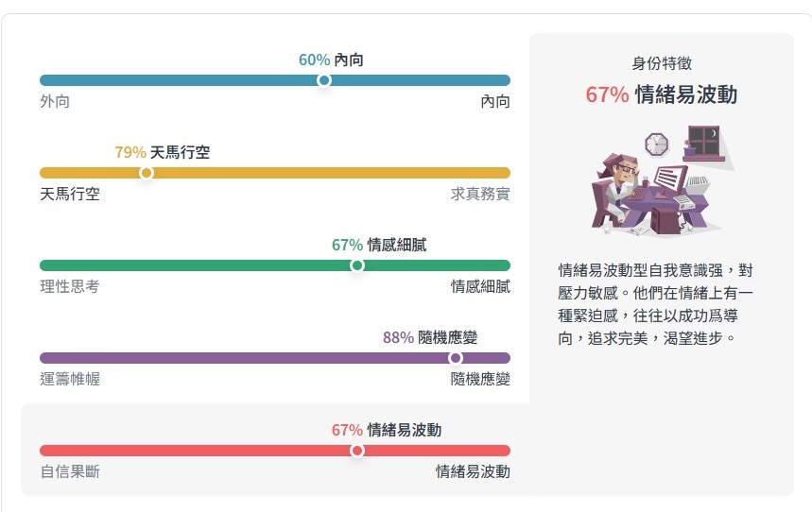Click the green 情感細膩 slider handle

click(356, 265)
